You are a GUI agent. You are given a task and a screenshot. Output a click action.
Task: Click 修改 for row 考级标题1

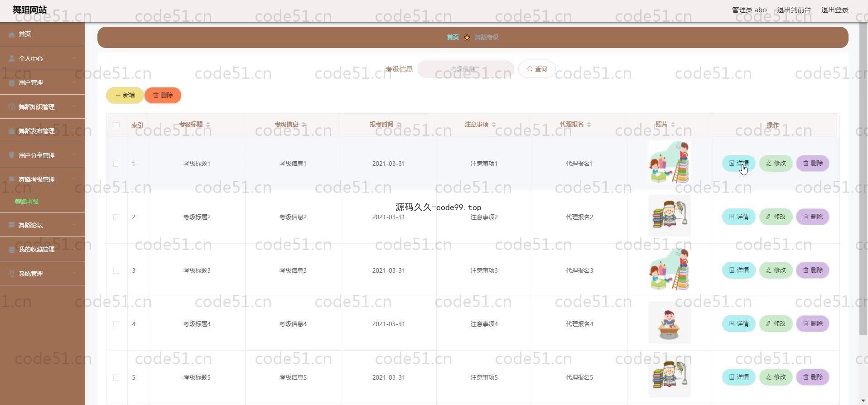[x=776, y=163]
